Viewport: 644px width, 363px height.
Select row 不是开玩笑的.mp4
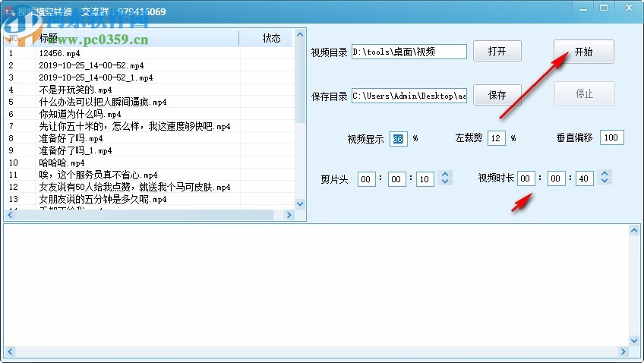(x=150, y=90)
